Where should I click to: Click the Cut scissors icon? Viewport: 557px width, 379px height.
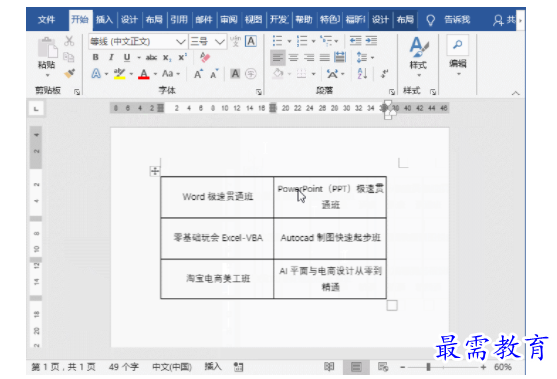pos(69,41)
